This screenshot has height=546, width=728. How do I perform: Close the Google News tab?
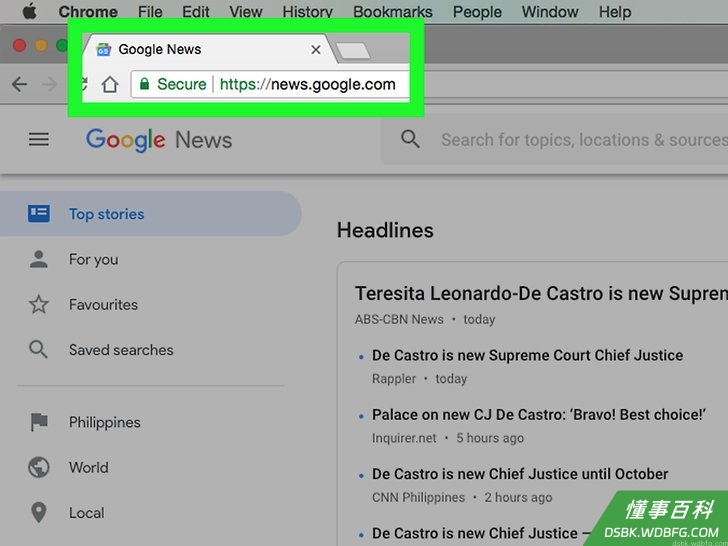(316, 49)
